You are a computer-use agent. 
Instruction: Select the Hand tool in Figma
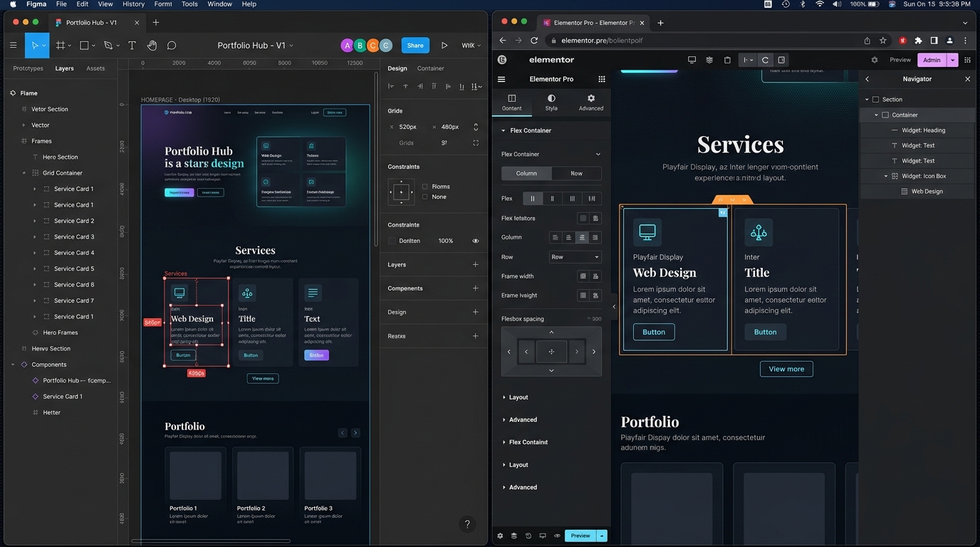152,45
